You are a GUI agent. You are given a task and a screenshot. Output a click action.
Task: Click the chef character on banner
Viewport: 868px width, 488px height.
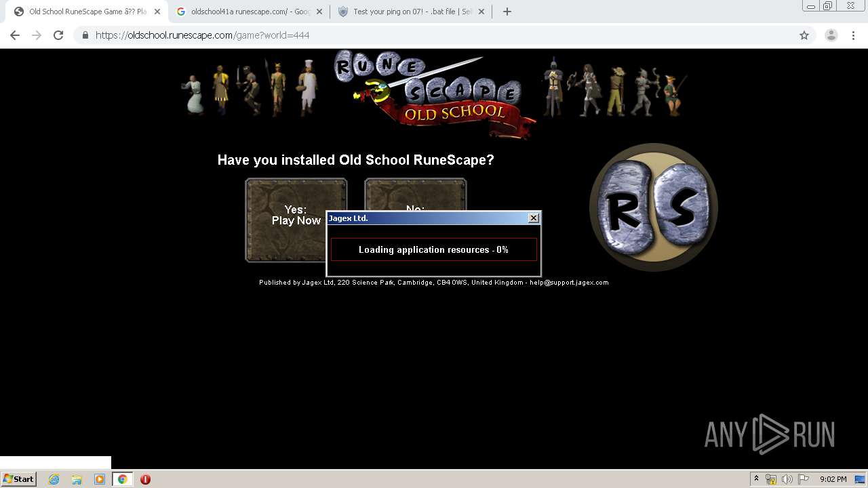point(308,87)
